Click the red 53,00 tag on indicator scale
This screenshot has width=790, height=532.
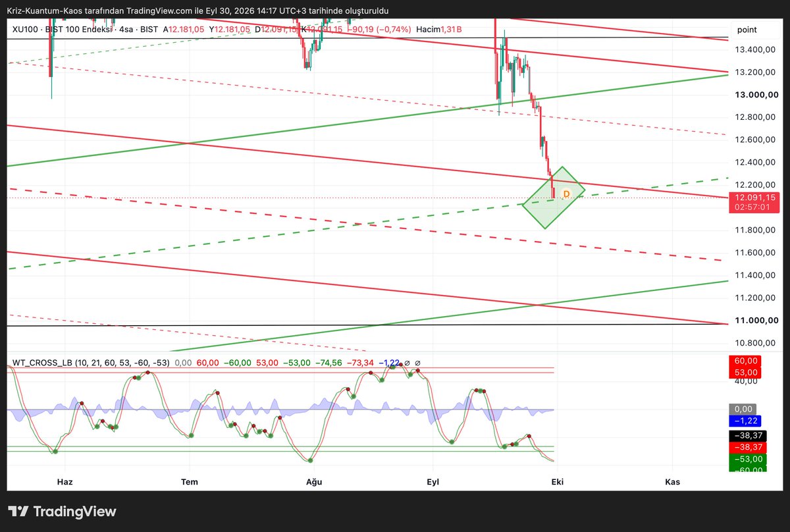tap(747, 373)
